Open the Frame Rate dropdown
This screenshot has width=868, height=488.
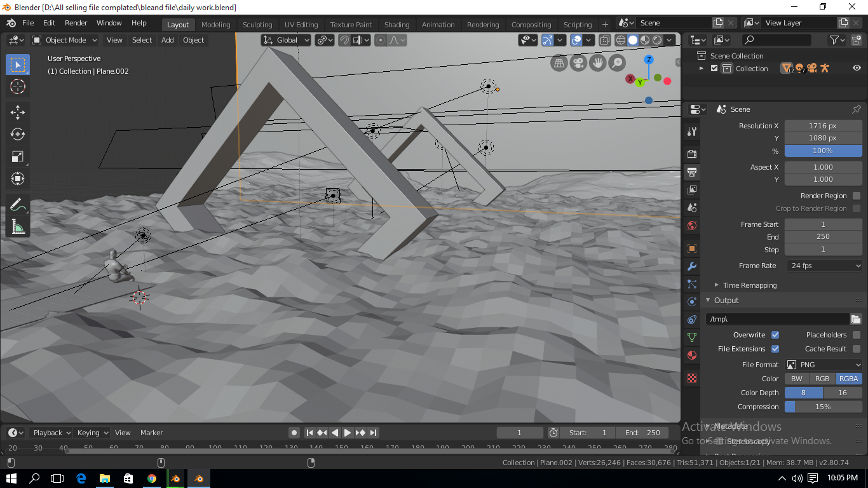coord(824,266)
